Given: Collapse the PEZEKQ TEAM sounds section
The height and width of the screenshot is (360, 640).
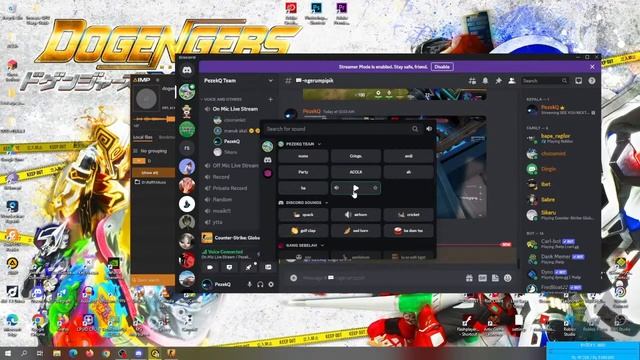Looking at the screenshot, I should [x=300, y=144].
